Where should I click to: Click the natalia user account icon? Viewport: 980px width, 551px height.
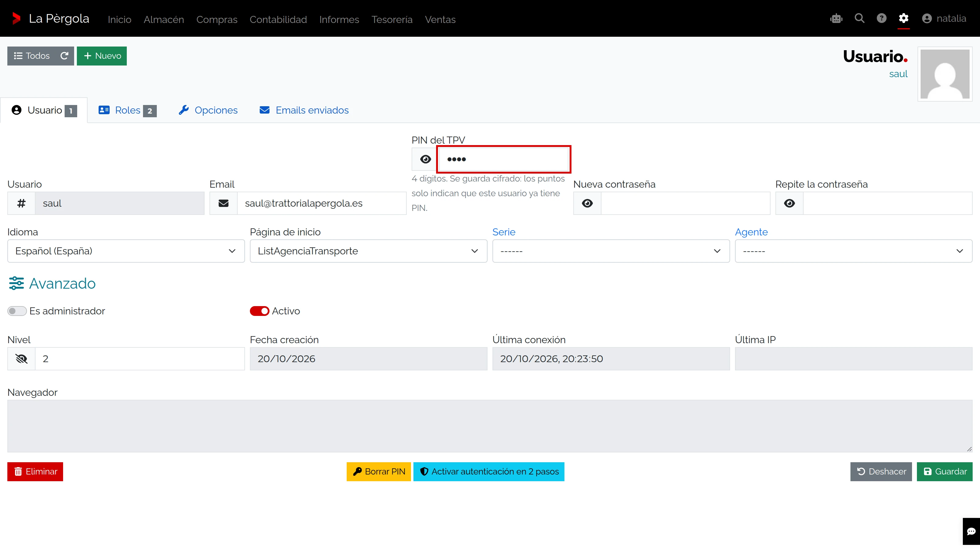927,18
